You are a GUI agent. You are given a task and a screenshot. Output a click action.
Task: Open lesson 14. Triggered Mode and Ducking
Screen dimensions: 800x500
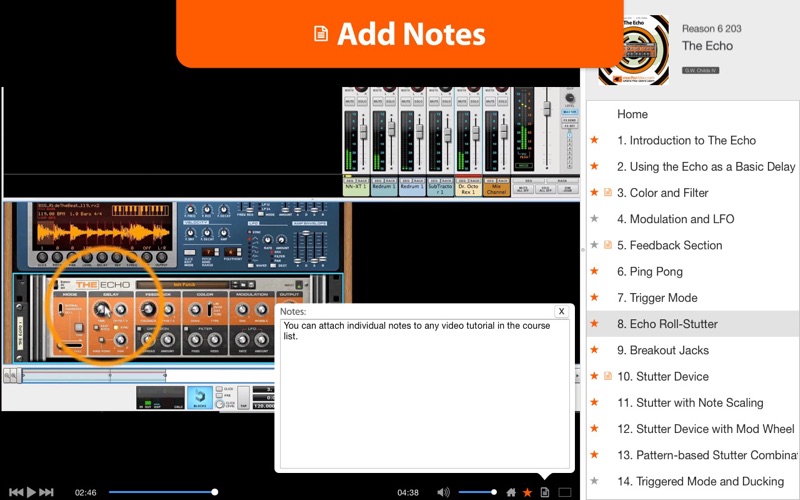point(701,482)
